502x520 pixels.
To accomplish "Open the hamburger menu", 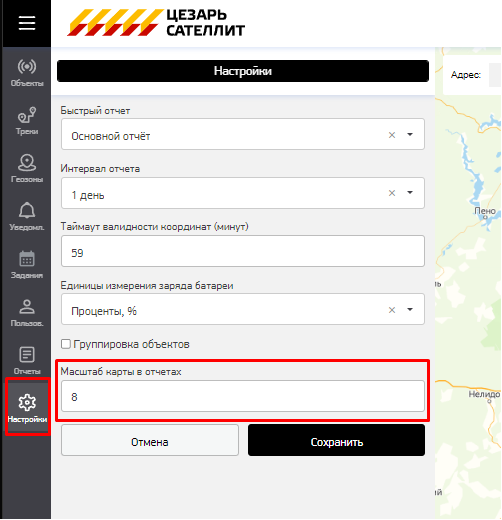I will click(27, 23).
